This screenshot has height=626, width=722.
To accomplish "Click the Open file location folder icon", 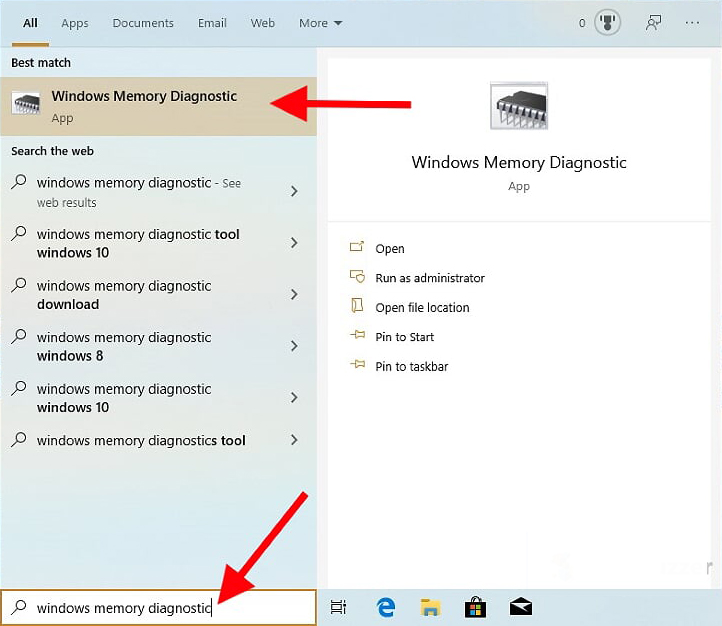I will (x=357, y=305).
